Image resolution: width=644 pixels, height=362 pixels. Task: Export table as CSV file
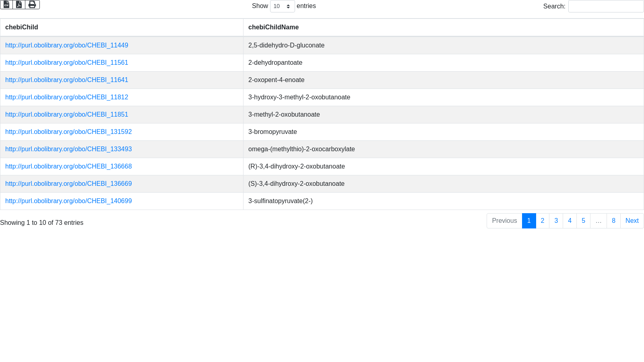point(6,4)
